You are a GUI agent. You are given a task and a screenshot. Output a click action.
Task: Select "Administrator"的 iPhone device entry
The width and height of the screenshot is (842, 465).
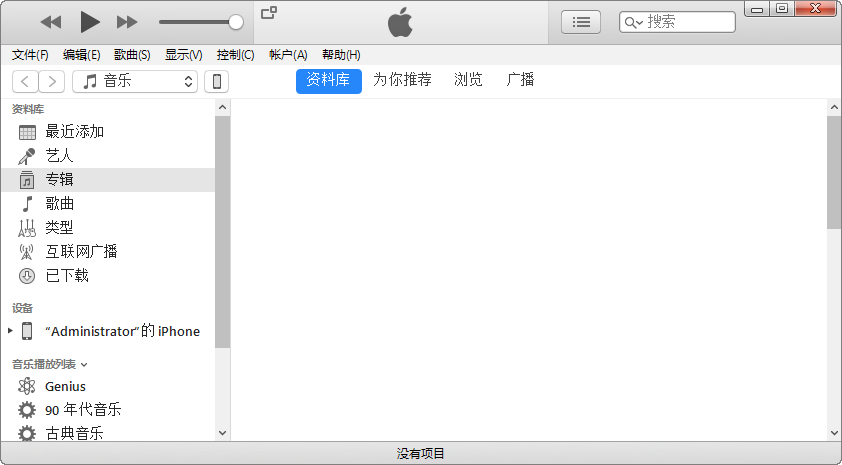108,331
